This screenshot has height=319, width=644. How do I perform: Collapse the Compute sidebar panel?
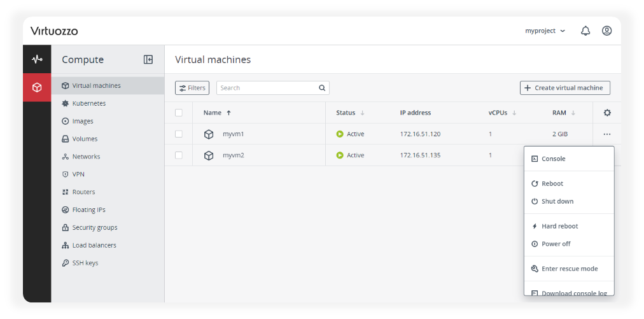pos(148,59)
